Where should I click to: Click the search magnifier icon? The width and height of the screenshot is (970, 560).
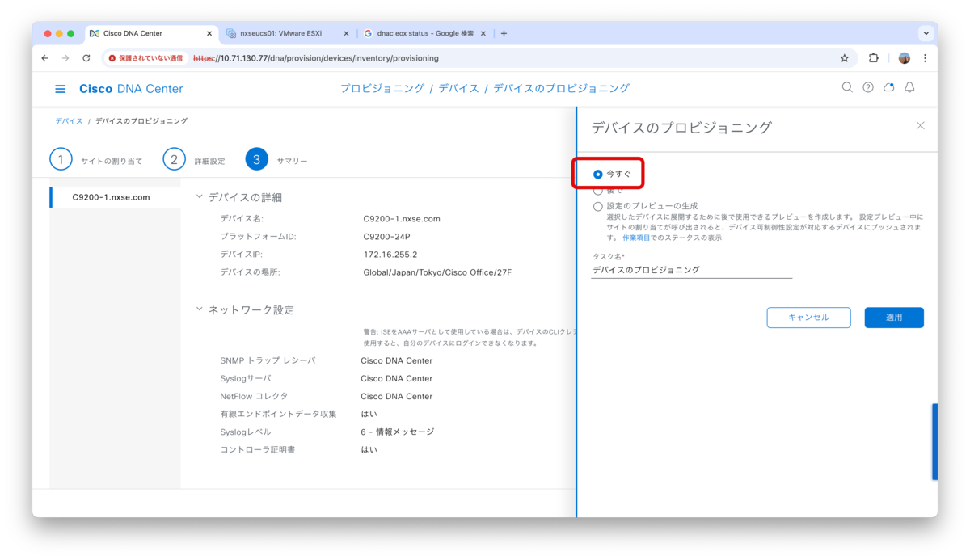click(847, 87)
